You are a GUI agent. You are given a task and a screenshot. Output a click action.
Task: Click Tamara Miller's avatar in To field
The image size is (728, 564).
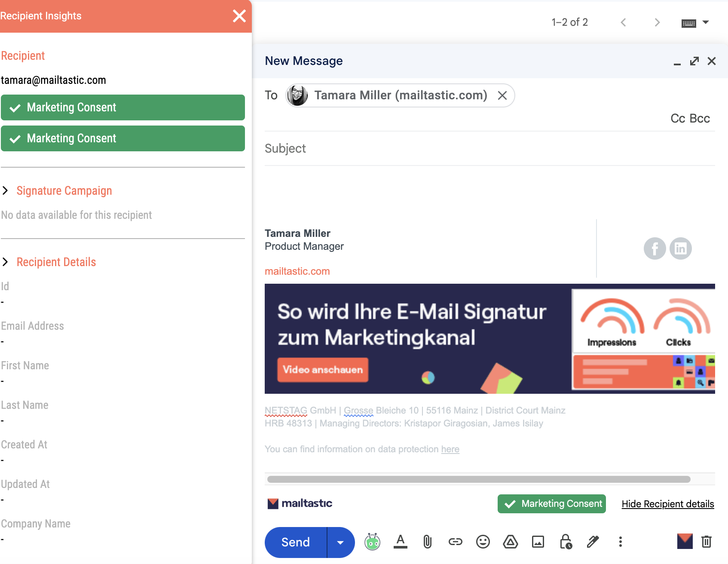click(x=297, y=95)
